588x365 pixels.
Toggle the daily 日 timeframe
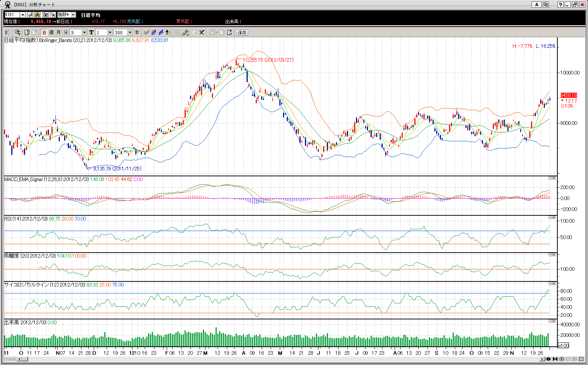(x=44, y=32)
